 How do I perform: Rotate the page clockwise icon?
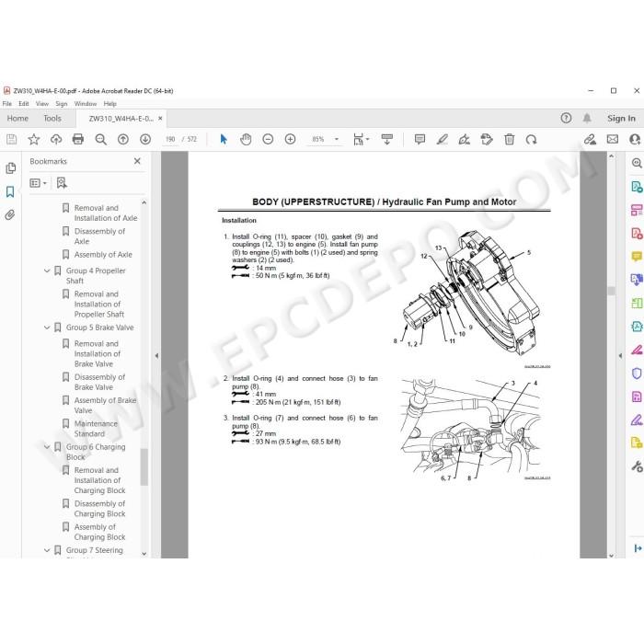pos(531,140)
